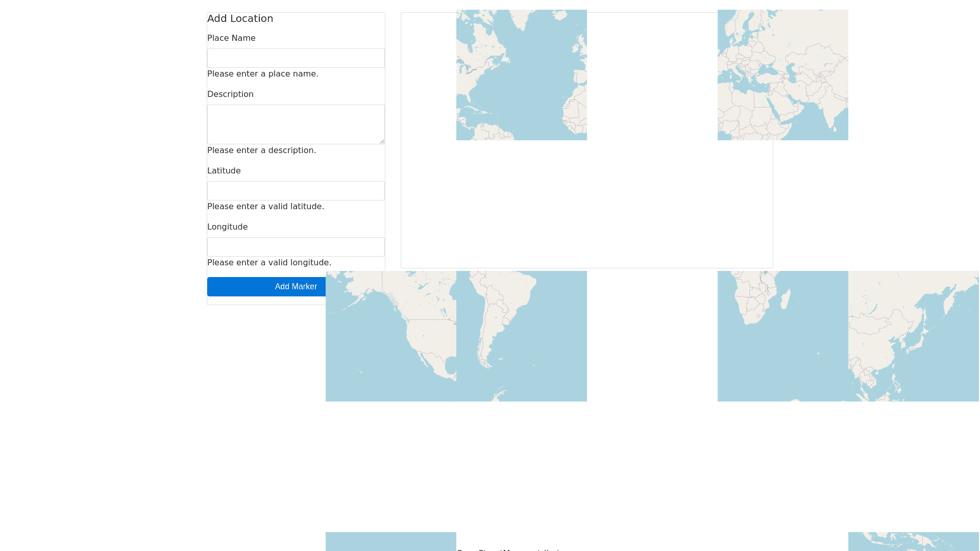Image resolution: width=980 pixels, height=551 pixels.
Task: Click the Alaska and western North America tile
Action: click(391, 336)
